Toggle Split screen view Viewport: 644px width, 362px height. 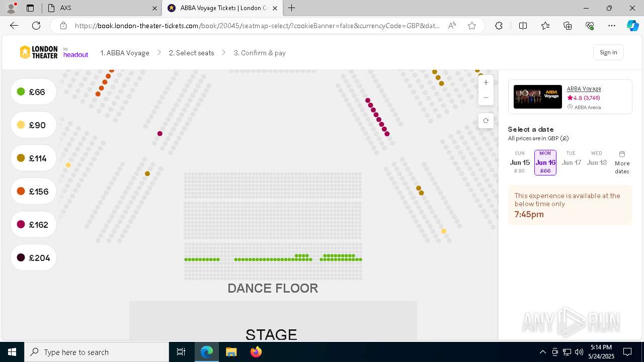pyautogui.click(x=523, y=26)
